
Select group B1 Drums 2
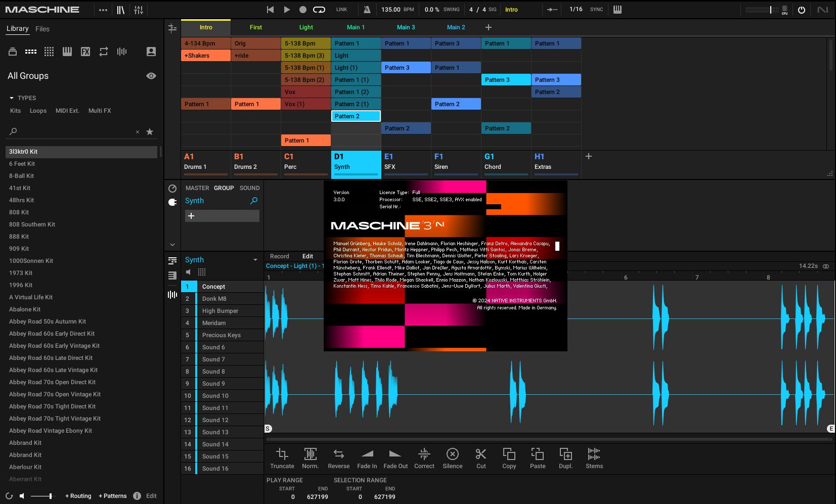pyautogui.click(x=256, y=164)
